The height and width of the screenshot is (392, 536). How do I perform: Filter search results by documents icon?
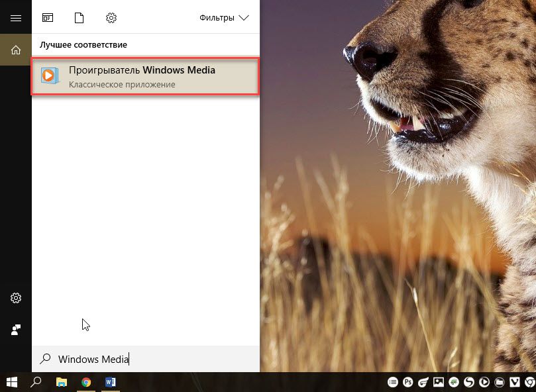pos(80,18)
